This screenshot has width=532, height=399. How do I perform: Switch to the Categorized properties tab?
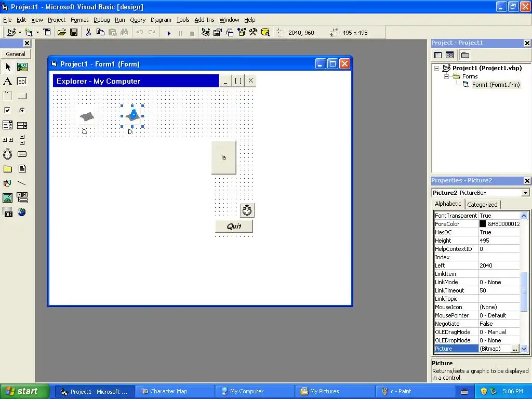point(482,205)
